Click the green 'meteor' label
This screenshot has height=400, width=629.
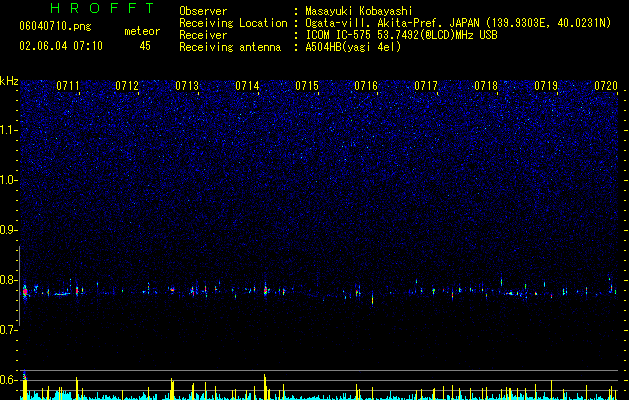click(142, 31)
